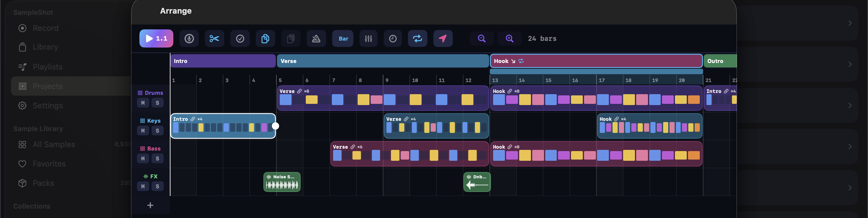Open the Bar snap setting
This screenshot has width=868, height=218.
[343, 38]
